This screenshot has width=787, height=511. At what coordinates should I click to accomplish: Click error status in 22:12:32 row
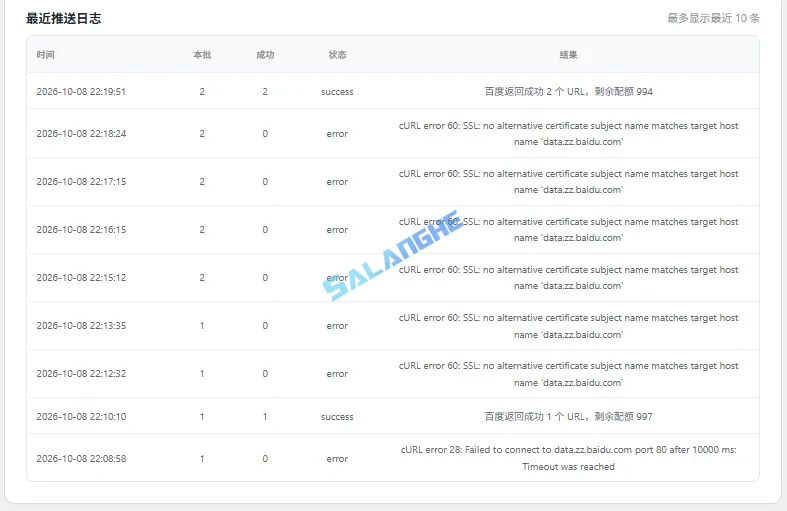click(x=337, y=374)
